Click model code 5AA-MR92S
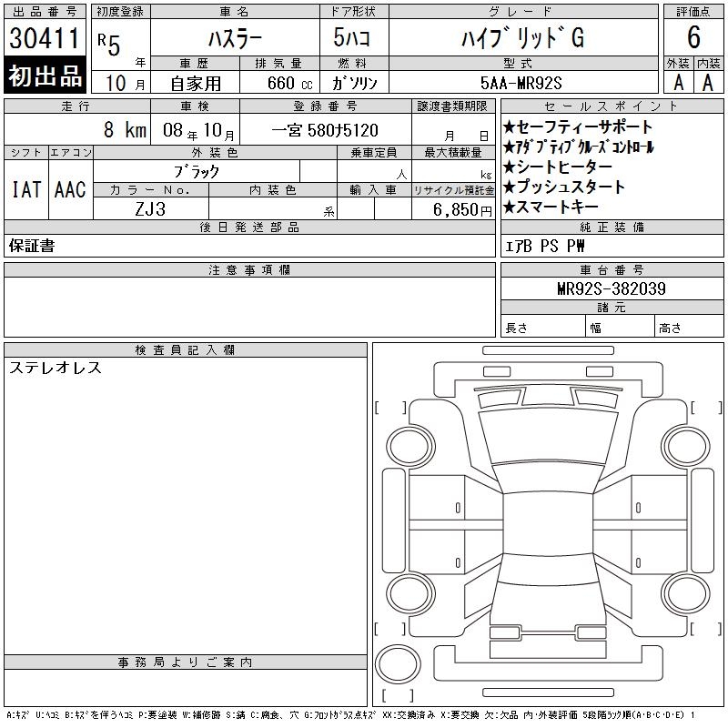This screenshot has width=728, height=728. coord(521,83)
